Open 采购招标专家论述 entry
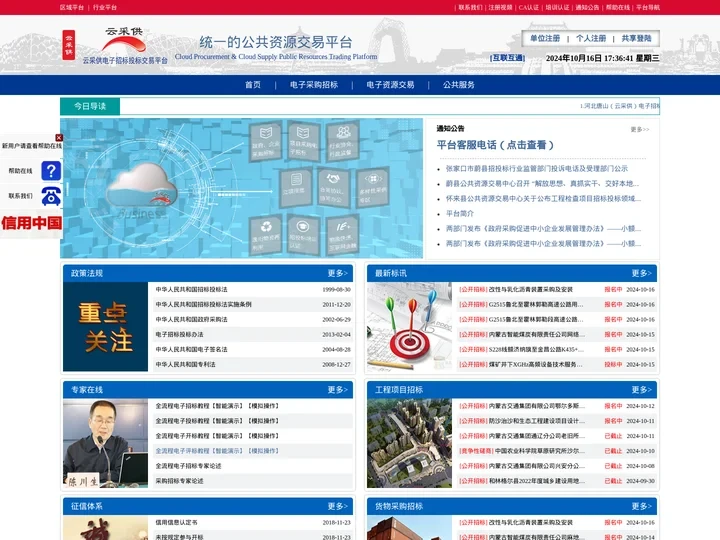Viewport: 720px width, 540px height. (x=179, y=481)
